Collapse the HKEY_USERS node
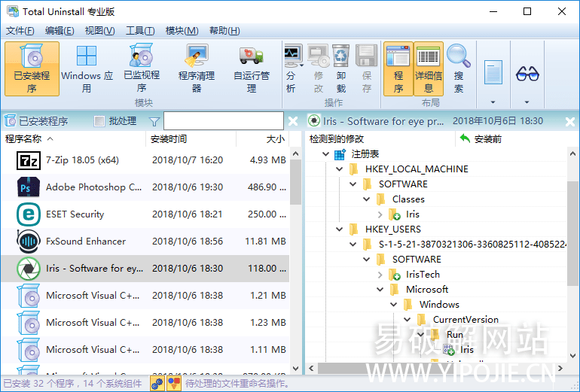The width and height of the screenshot is (580, 392). pos(340,229)
